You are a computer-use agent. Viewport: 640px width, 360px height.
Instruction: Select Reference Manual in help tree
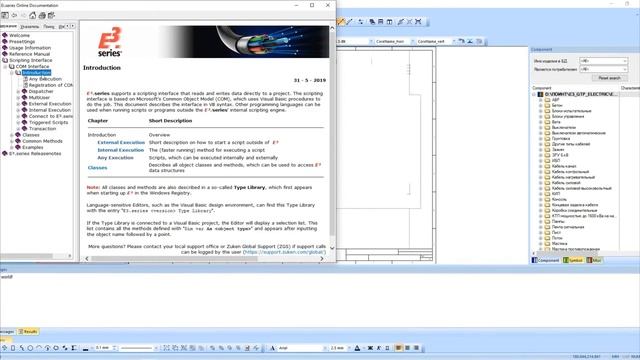tap(29, 54)
